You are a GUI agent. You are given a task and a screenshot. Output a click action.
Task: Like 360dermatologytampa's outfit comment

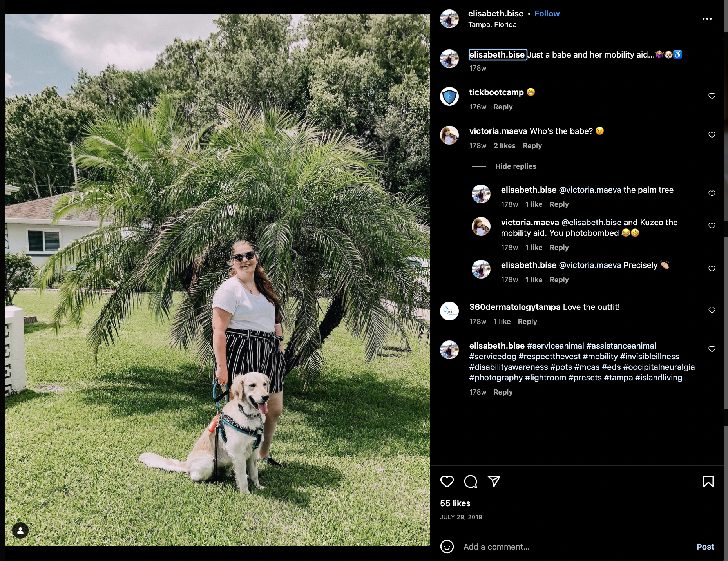coord(712,310)
